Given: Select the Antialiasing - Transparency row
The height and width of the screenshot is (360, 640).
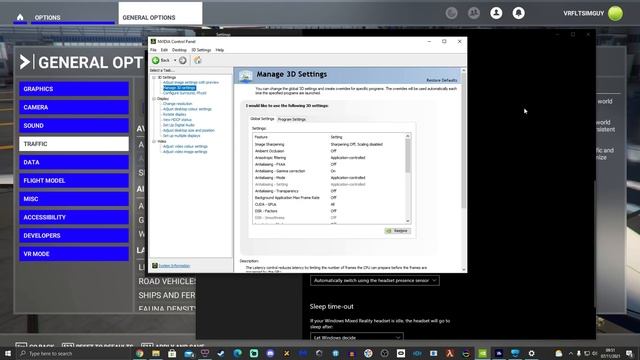Looking at the screenshot, I should click(329, 191).
